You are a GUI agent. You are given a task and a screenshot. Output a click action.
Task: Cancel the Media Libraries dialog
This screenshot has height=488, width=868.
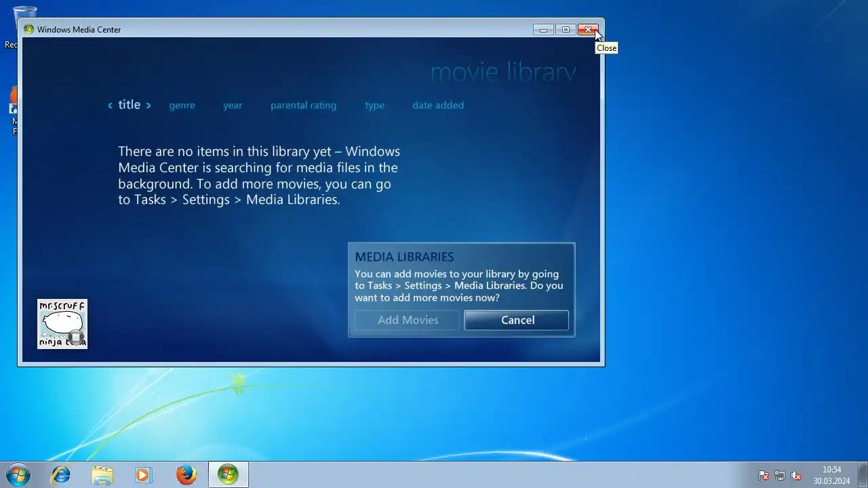517,320
